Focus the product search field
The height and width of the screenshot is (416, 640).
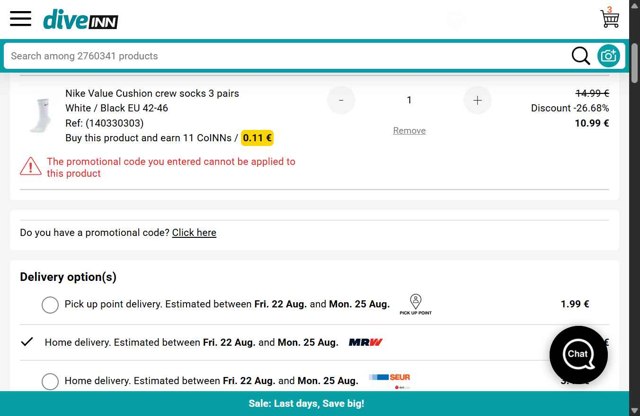click(286, 56)
